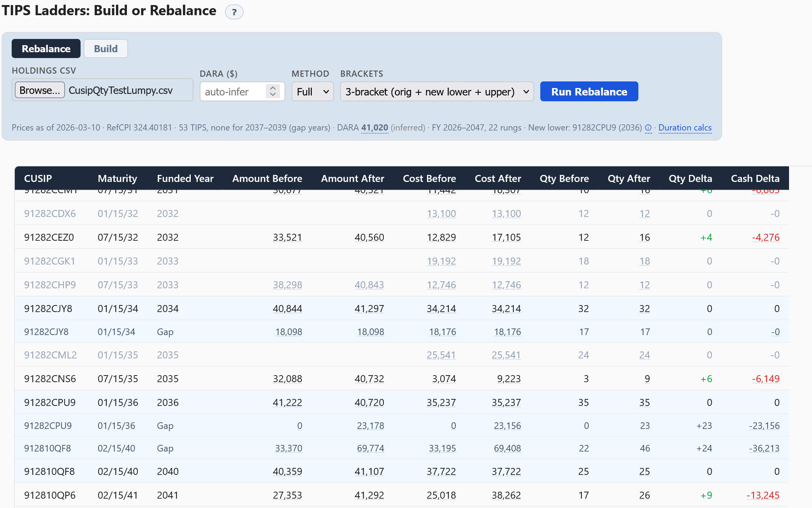The image size is (812, 508).
Task: Click Cost After 23,156 in Gap row
Action: click(507, 426)
